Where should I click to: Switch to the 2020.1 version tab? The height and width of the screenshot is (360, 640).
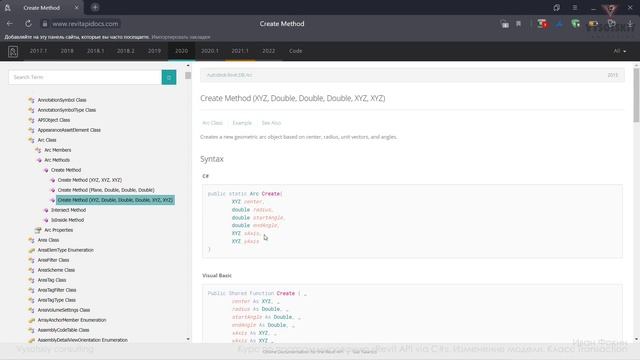210,51
